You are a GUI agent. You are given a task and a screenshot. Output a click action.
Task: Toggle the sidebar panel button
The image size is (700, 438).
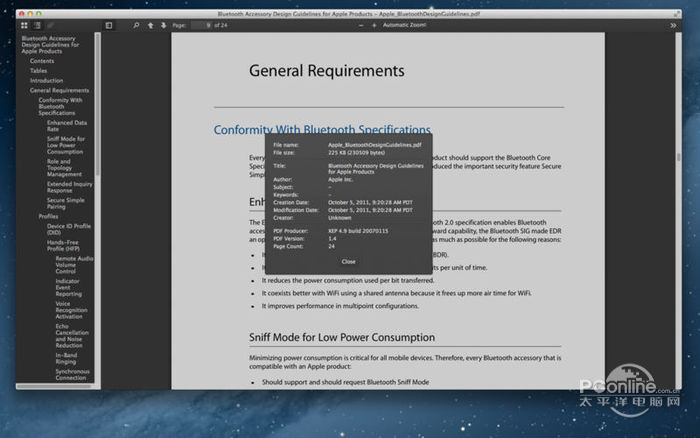109,25
